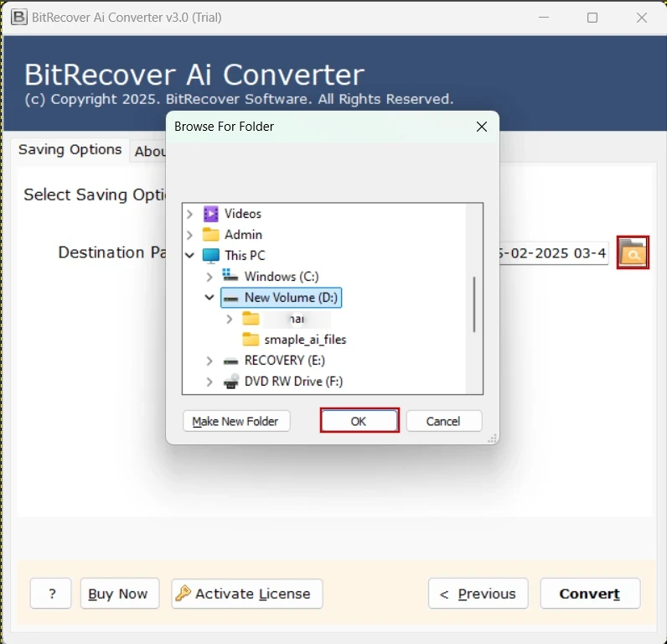Open help with the ? button

50,594
